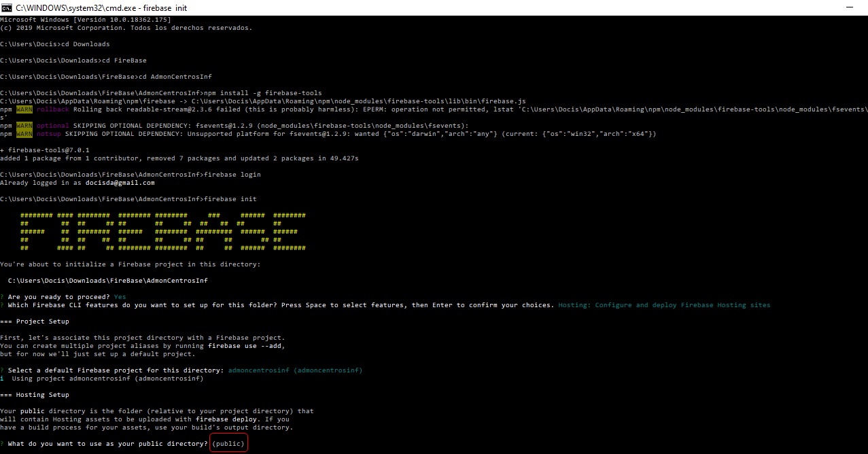
Task: Click the 'npm install -g firebase-tools' command line
Action: coord(263,93)
